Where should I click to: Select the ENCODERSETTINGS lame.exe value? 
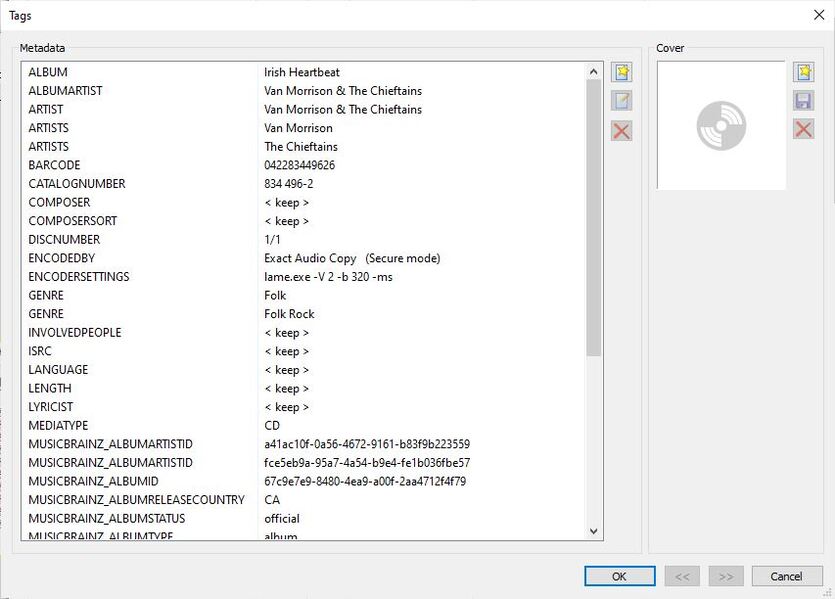[328, 277]
